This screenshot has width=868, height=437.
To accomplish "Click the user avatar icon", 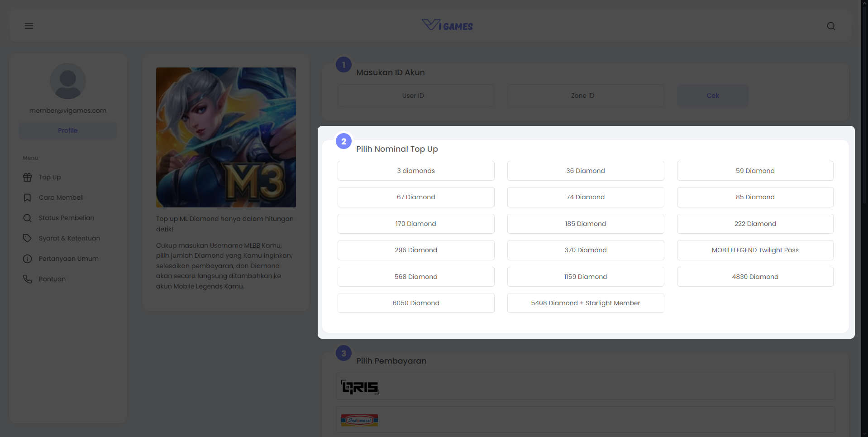I will coord(68,81).
